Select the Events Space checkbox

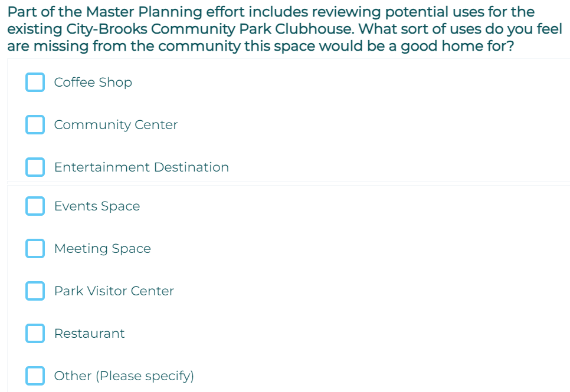(35, 206)
